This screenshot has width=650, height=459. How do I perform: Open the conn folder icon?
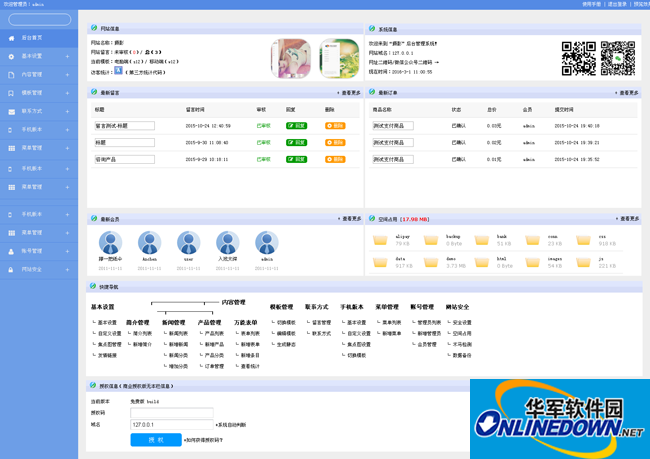532,240
